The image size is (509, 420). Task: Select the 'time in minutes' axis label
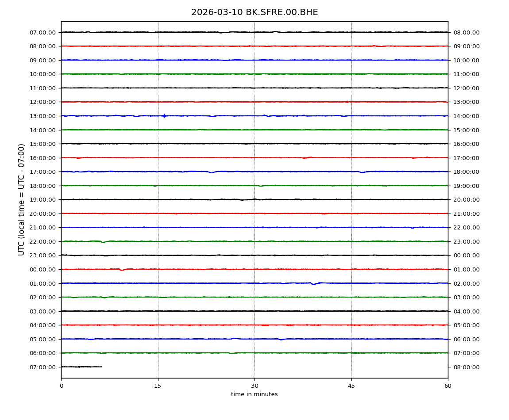pyautogui.click(x=254, y=394)
